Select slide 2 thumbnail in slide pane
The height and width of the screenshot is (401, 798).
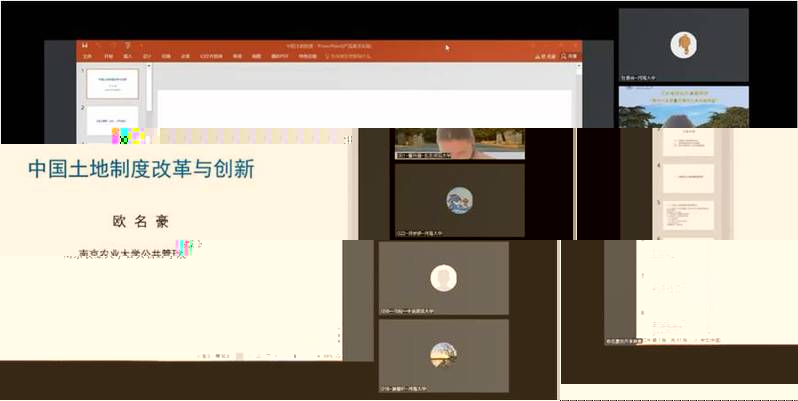[112, 122]
